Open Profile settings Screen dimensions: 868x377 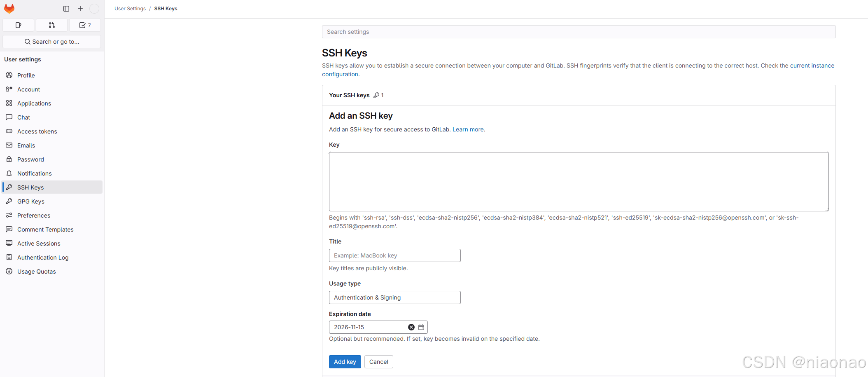point(52,75)
